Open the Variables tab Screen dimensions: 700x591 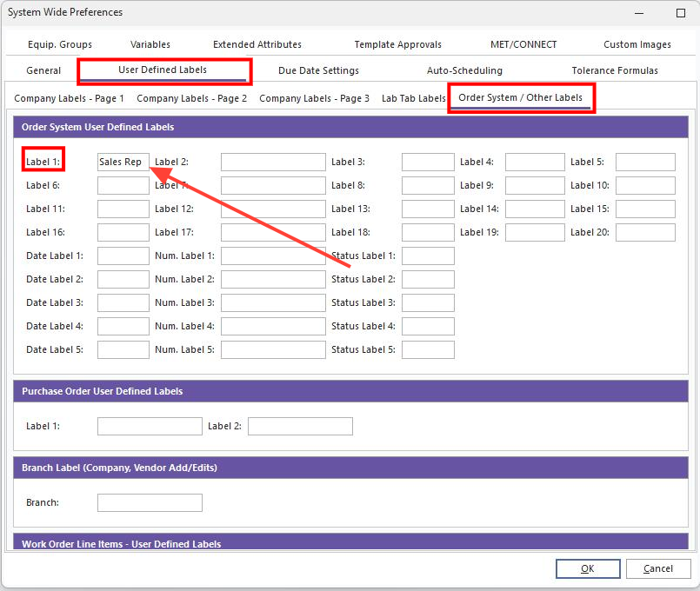pyautogui.click(x=150, y=43)
